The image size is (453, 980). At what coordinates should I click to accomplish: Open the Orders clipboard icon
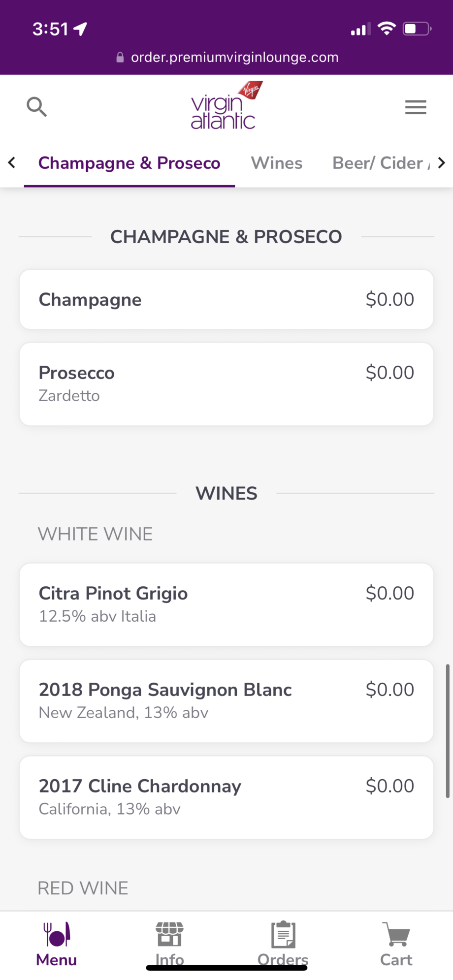point(283,934)
